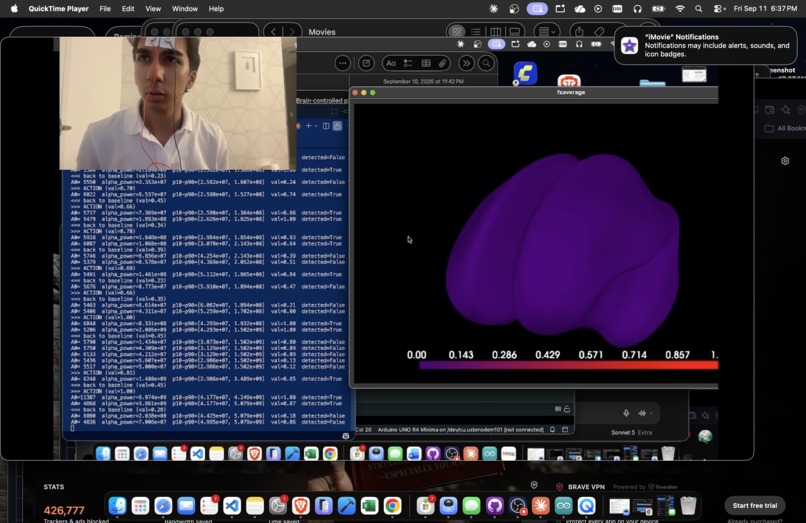The image size is (806, 523).
Task: Open Messages from the Dock
Action: (x=471, y=506)
